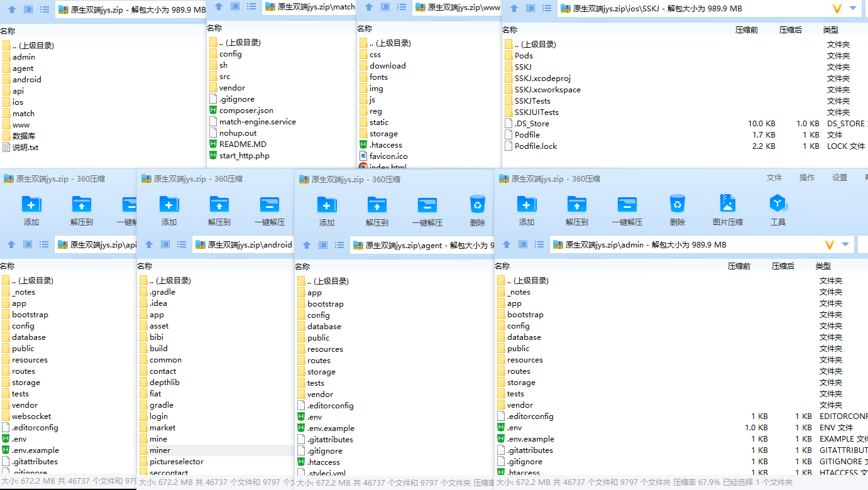The image size is (868, 490).
Task: Click the 图片压缩 image compression icon
Action: pyautogui.click(x=727, y=209)
